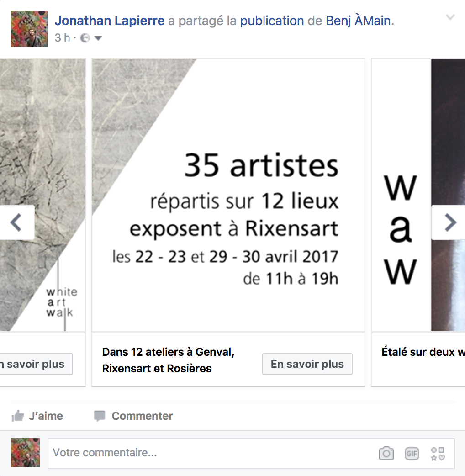Open the GIF picker in comment box
Viewport: 465px width, 476px height.
(x=412, y=454)
